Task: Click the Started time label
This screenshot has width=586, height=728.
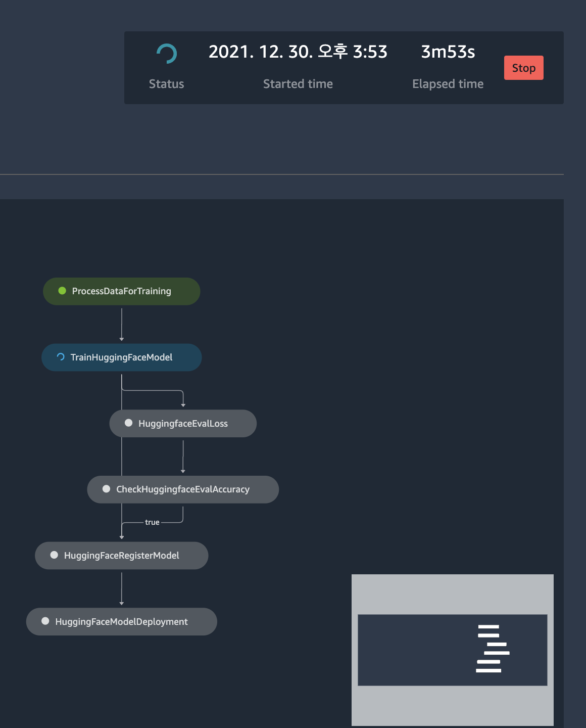Action: coord(298,84)
